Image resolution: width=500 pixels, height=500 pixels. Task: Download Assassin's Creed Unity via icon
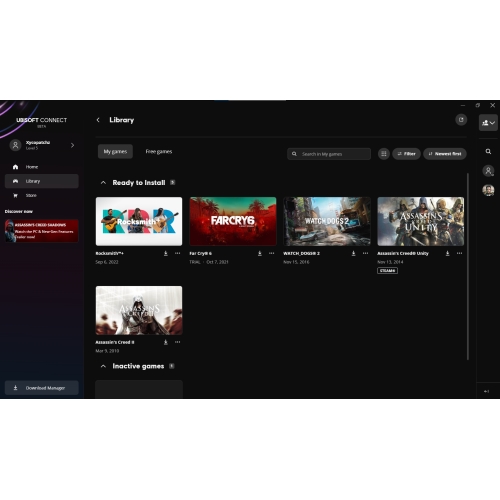click(447, 254)
